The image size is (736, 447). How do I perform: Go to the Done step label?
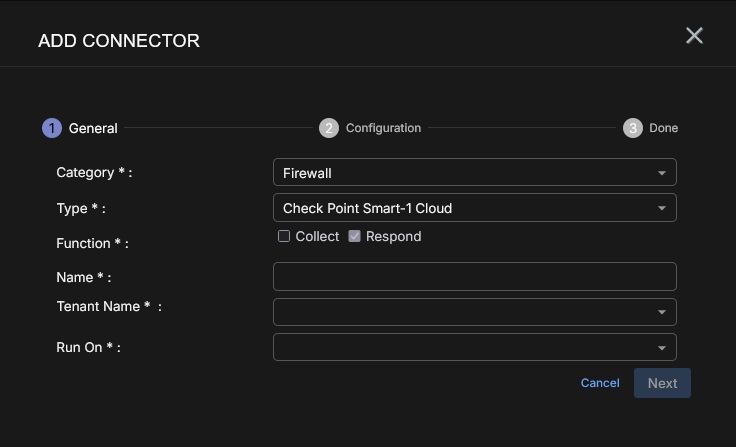[x=663, y=128]
